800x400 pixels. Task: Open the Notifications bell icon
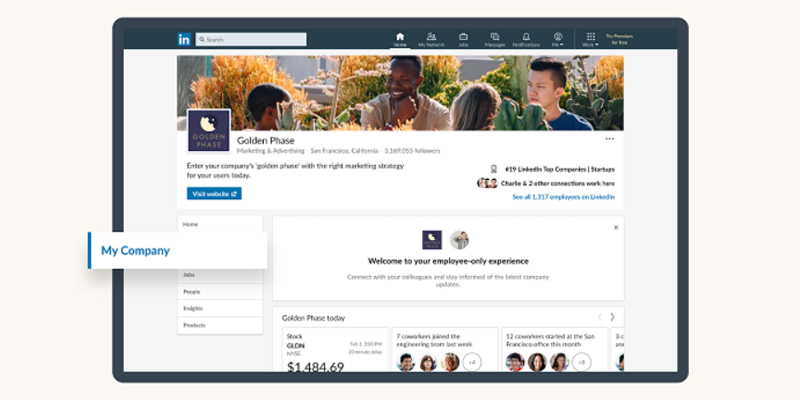pyautogui.click(x=526, y=40)
